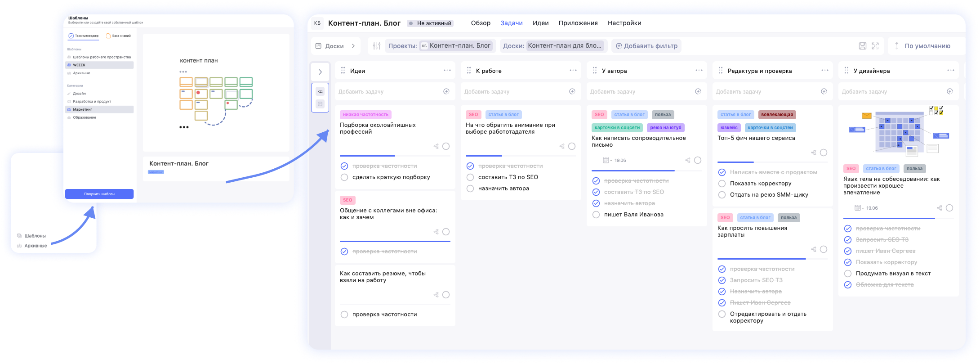Open the Обзор tab
Viewport: 980px width, 364px height.
coord(481,23)
